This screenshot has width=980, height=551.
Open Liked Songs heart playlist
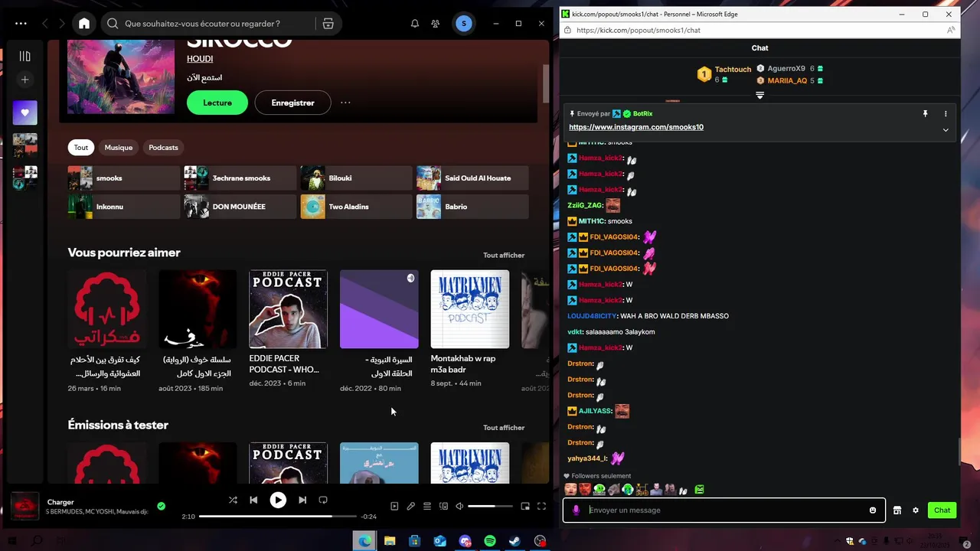[25, 112]
